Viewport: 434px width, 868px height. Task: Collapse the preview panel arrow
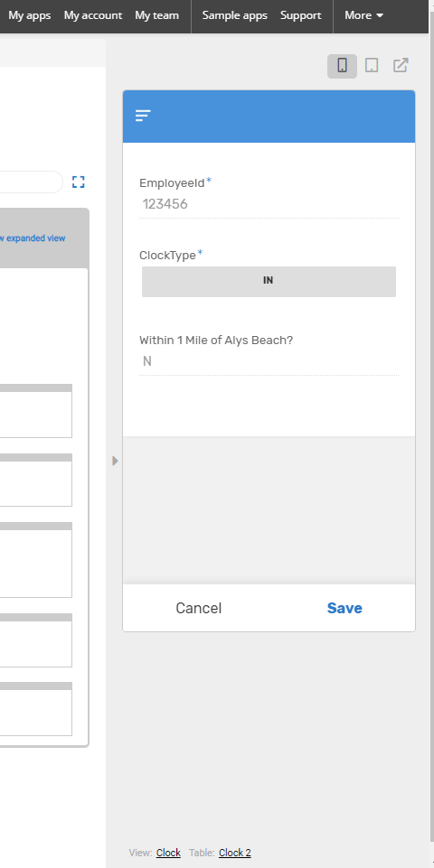[115, 461]
